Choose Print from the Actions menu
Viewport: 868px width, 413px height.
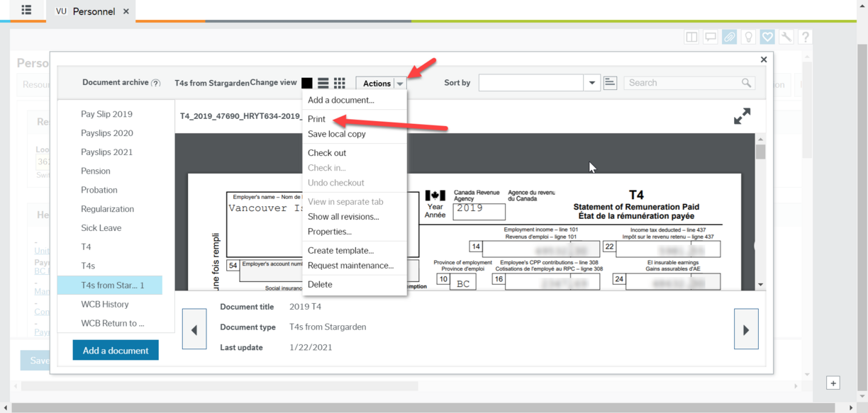click(x=316, y=118)
